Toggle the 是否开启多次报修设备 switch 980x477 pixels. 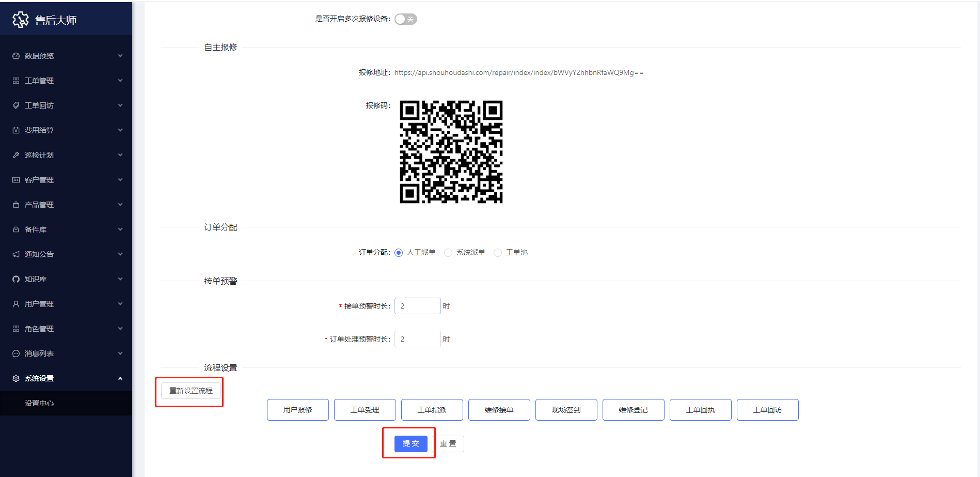405,19
